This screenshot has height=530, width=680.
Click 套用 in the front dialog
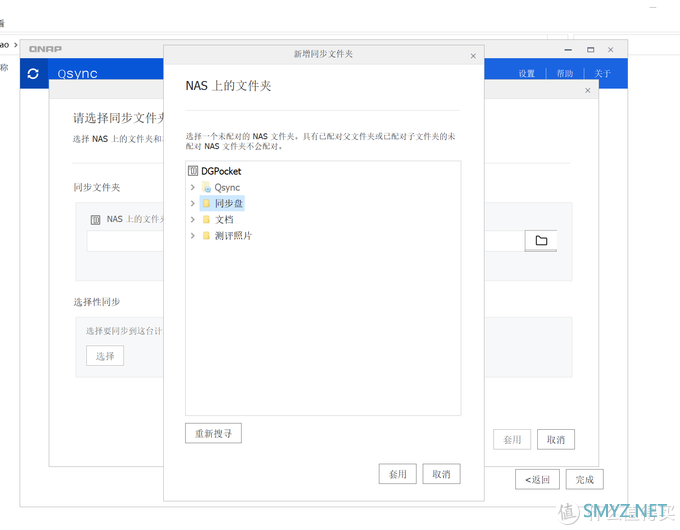tap(398, 474)
